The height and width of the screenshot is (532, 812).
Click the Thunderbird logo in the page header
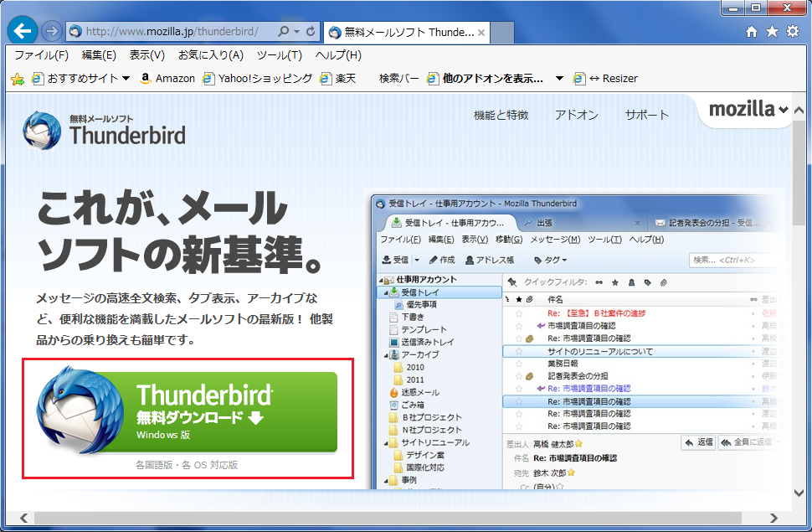pyautogui.click(x=104, y=130)
